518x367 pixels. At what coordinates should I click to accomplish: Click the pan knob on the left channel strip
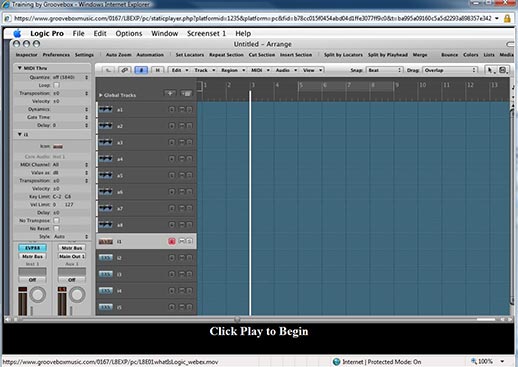38,295
